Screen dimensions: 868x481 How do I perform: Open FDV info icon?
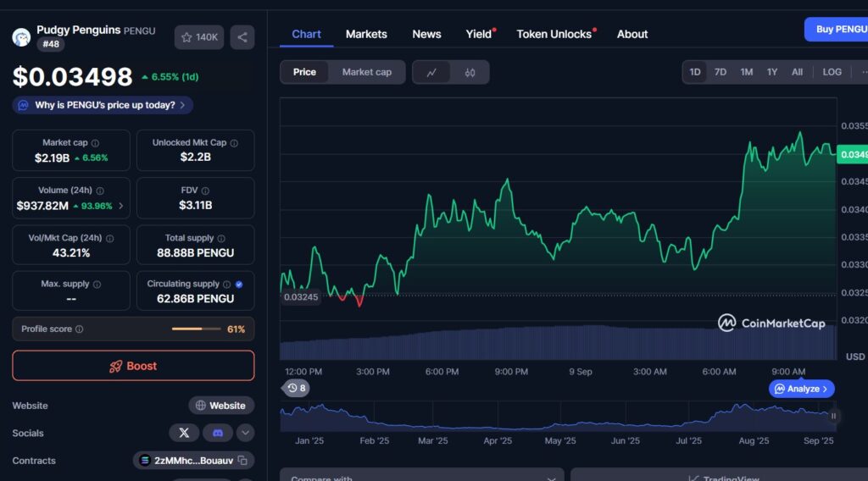click(205, 191)
